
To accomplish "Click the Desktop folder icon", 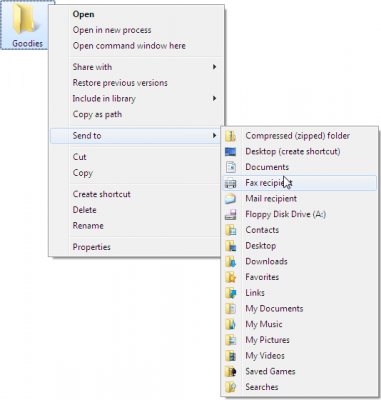I will coord(230,246).
